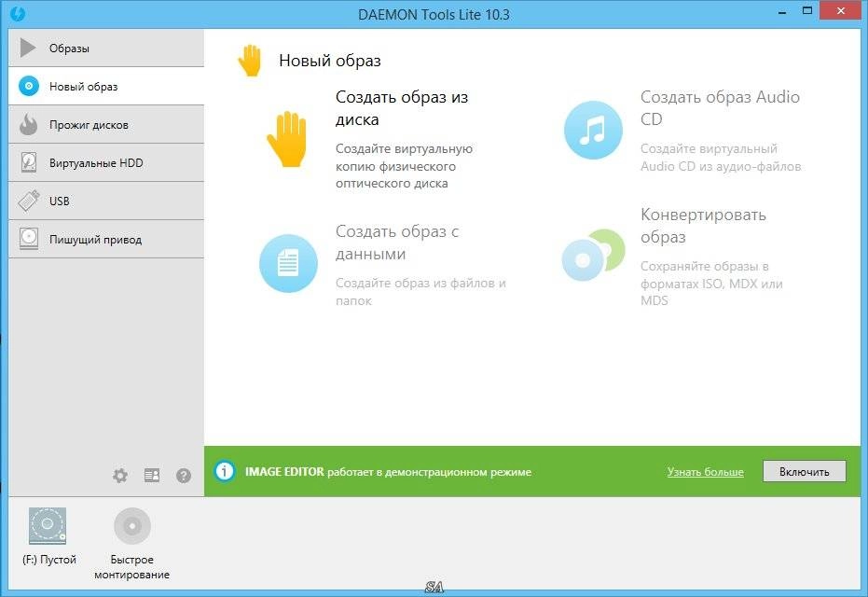Click the blue disc icon beside Новый образ
The width and height of the screenshot is (868, 597).
click(29, 86)
